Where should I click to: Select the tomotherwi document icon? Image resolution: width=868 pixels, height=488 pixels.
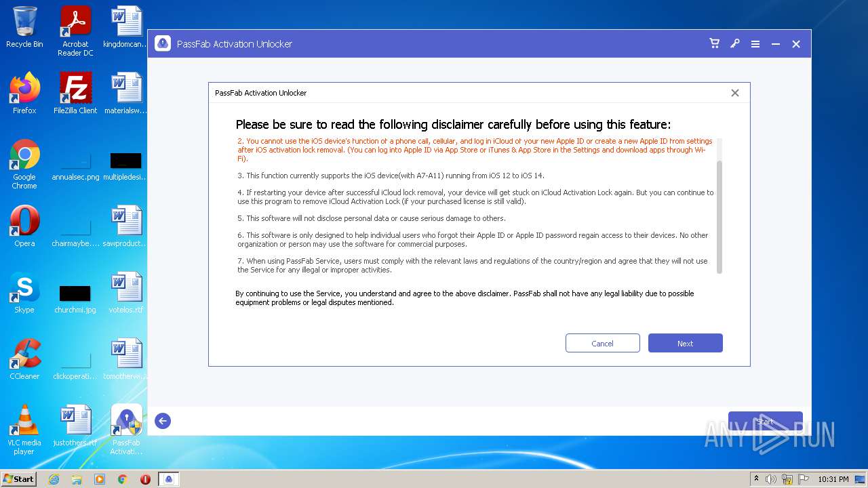[x=126, y=359]
